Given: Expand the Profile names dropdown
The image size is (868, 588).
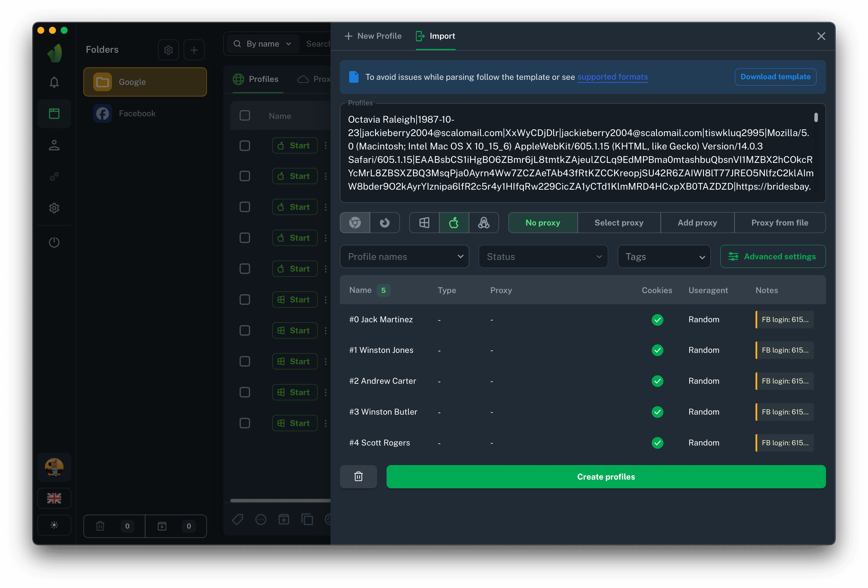Looking at the screenshot, I should [x=405, y=256].
